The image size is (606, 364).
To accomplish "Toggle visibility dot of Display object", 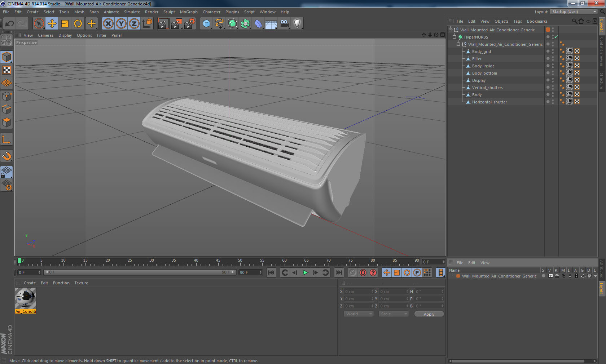I will point(548,80).
